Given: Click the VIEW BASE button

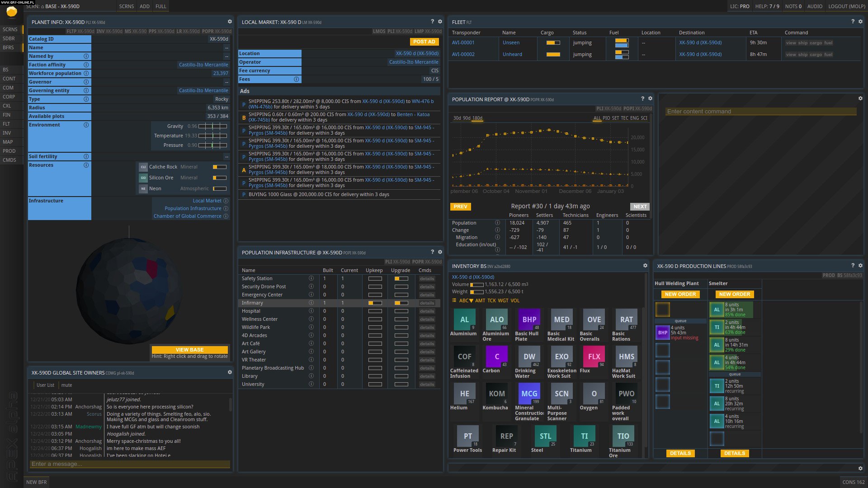Looking at the screenshot, I should [190, 349].
